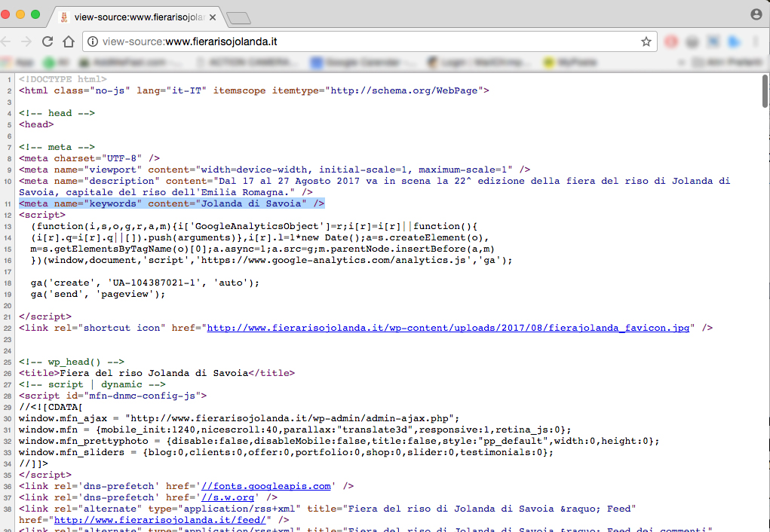Click the <!-- wp_head() --> comment

[x=72, y=362]
